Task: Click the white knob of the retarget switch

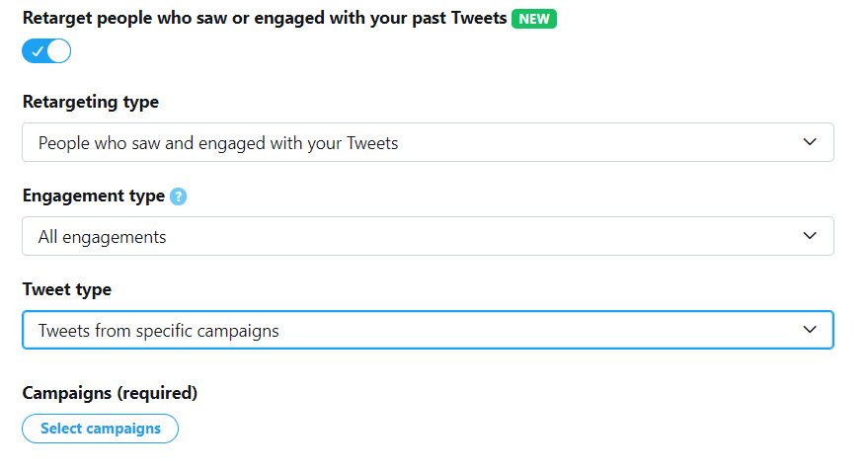Action: tap(58, 51)
